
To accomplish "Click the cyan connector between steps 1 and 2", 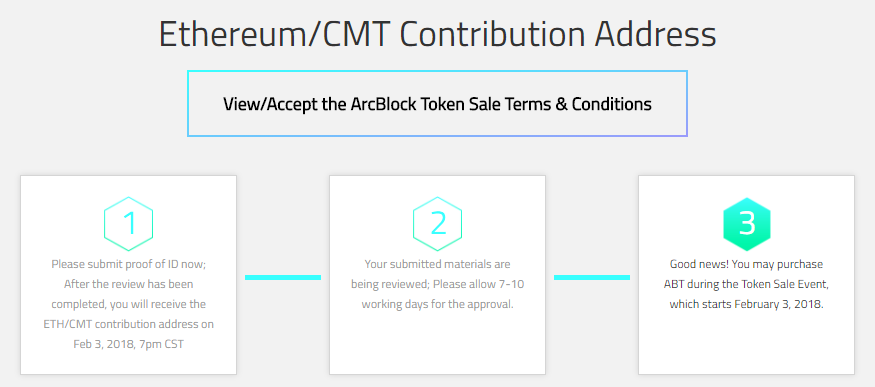I will pos(283,277).
